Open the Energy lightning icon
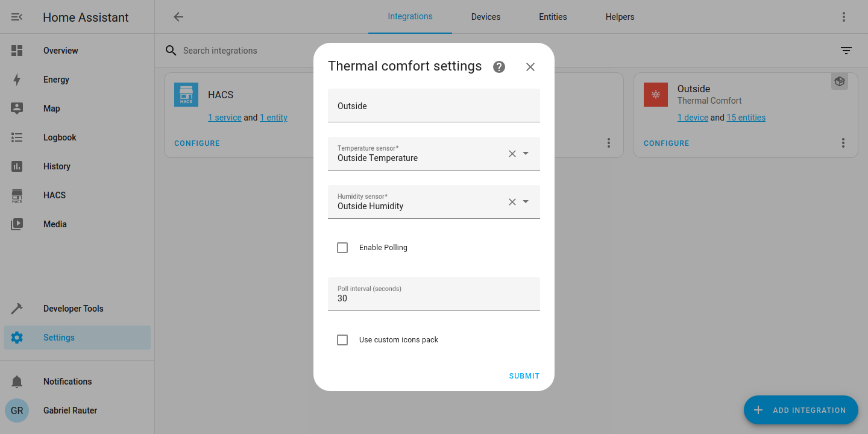868x434 pixels. [x=17, y=80]
